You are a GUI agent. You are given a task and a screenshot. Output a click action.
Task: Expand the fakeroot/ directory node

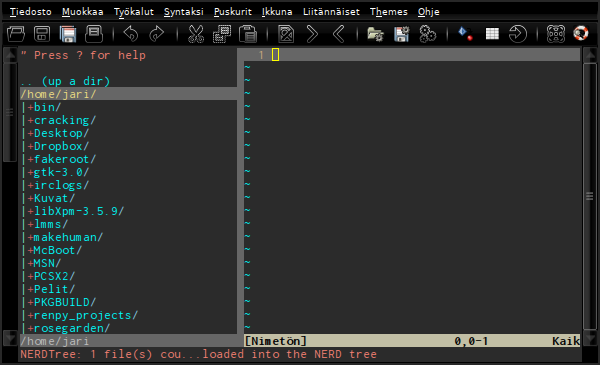(x=31, y=160)
